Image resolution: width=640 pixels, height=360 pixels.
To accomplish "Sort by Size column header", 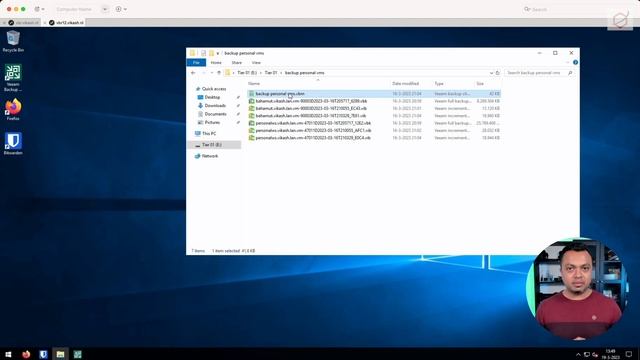I will coord(480,84).
